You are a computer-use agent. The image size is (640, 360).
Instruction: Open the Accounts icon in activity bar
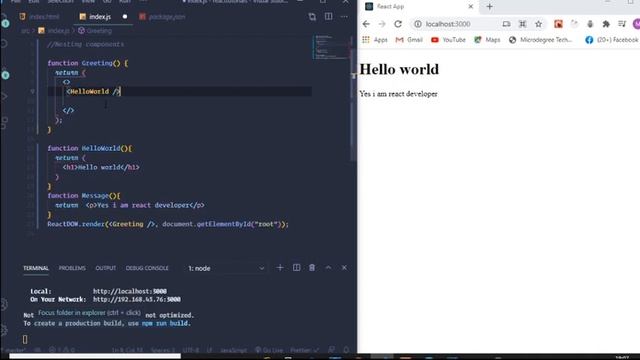click(x=4, y=304)
